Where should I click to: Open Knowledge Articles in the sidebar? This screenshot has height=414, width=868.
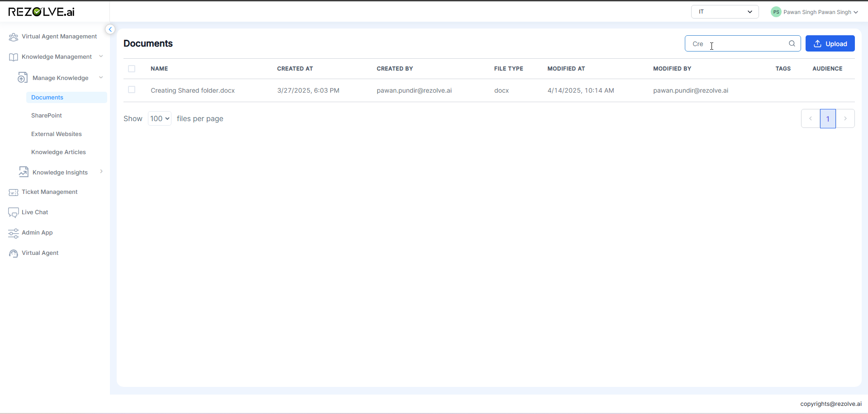point(58,152)
